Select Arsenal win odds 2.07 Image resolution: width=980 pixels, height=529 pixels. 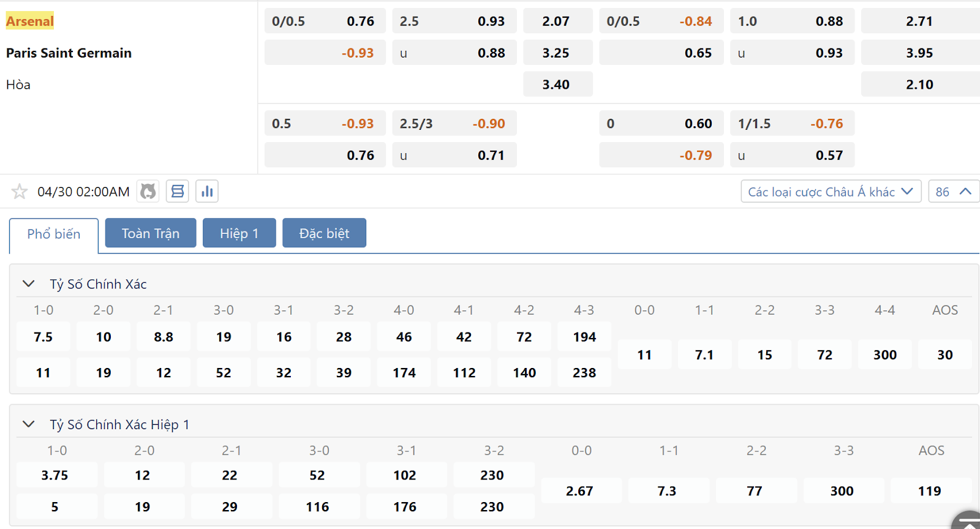[x=558, y=21]
